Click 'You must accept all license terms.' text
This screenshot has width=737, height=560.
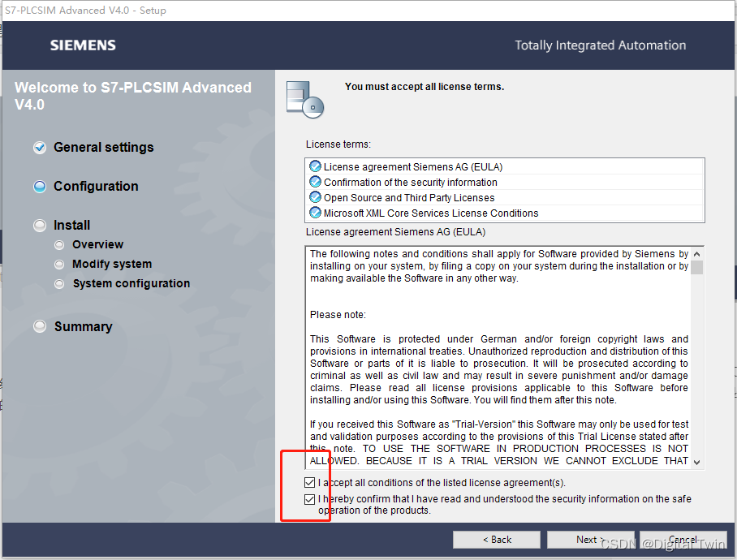coord(425,87)
